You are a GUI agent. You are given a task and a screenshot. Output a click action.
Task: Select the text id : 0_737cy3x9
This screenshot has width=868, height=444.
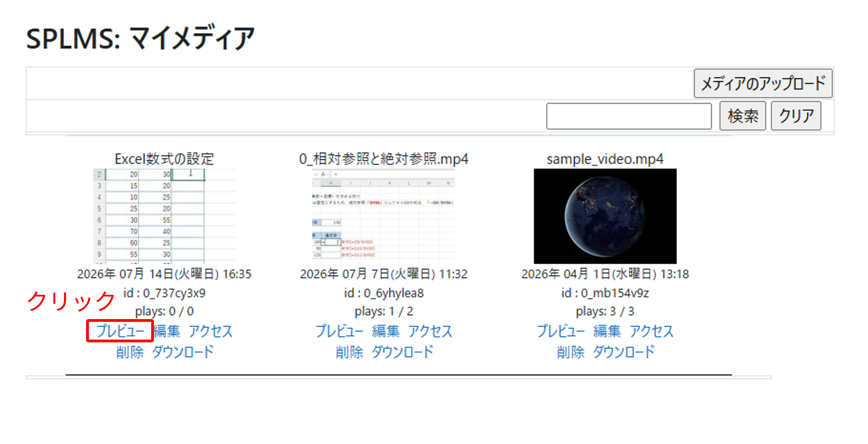[x=164, y=293]
